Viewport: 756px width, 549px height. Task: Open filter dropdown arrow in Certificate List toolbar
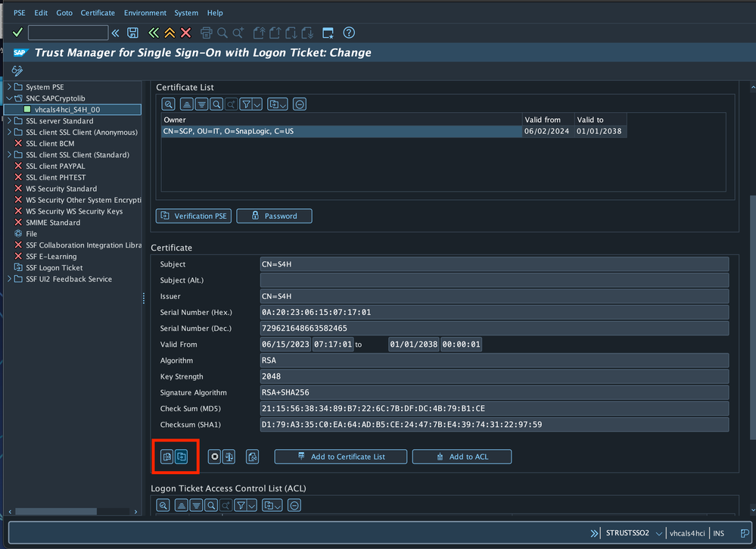(257, 104)
